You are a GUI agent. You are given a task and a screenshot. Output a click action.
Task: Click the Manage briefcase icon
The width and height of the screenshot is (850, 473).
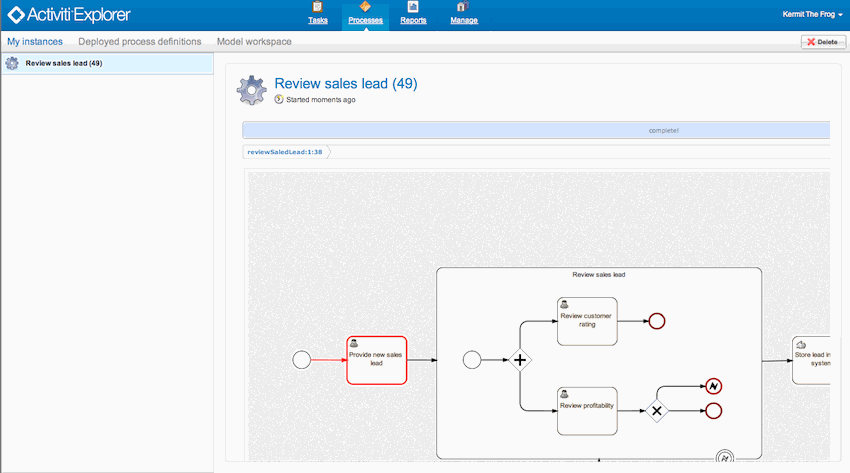pos(462,7)
